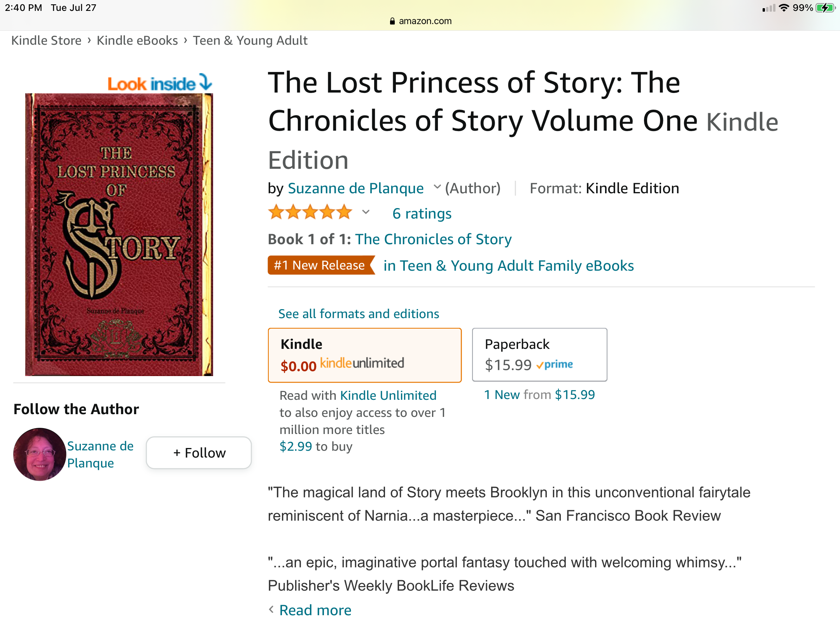Open the 6 ratings link
Viewport: 840px width, 630px height.
pos(422,213)
